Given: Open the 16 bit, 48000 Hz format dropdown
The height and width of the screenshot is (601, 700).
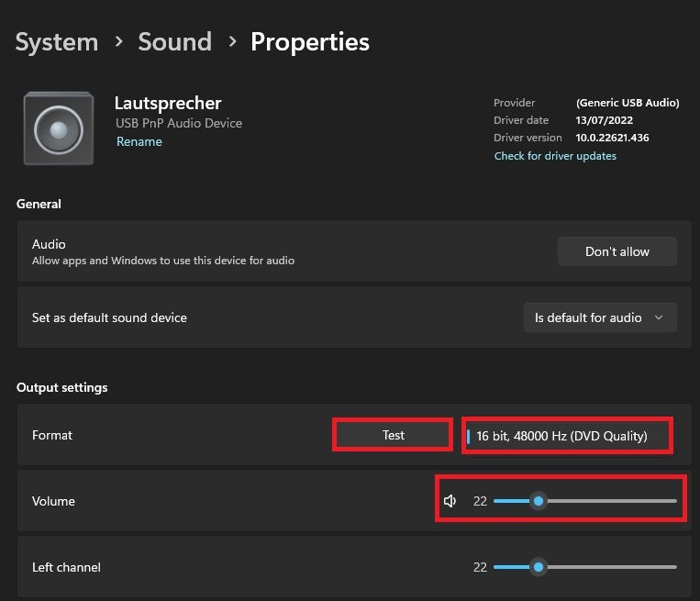Looking at the screenshot, I should [x=567, y=436].
